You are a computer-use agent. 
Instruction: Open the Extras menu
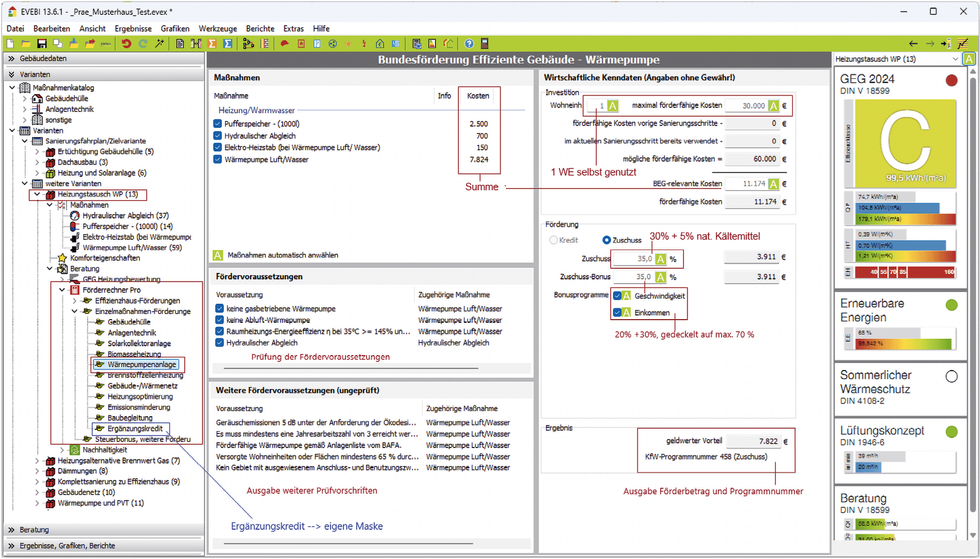[294, 28]
